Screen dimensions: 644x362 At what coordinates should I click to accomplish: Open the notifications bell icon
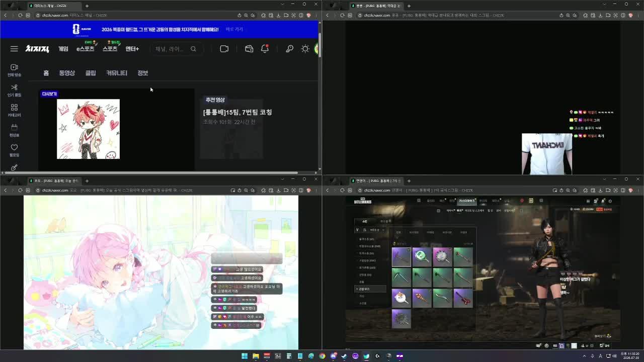(x=265, y=49)
